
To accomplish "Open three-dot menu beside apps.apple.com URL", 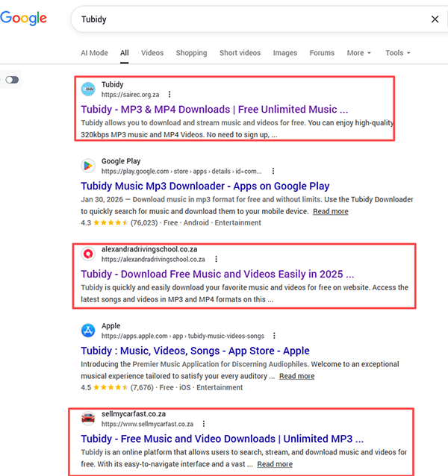I will (x=274, y=336).
